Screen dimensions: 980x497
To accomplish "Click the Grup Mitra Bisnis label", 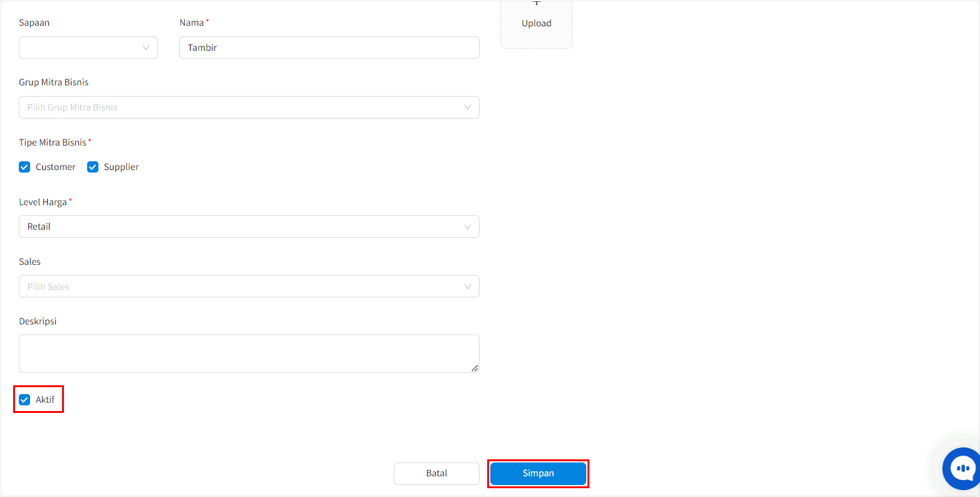I will click(54, 82).
